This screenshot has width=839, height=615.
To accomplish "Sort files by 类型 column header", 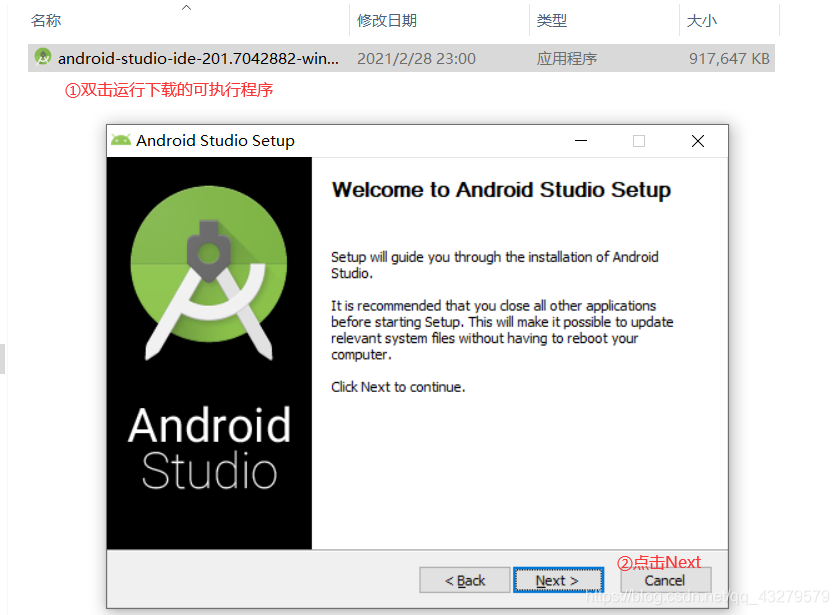I will point(552,21).
